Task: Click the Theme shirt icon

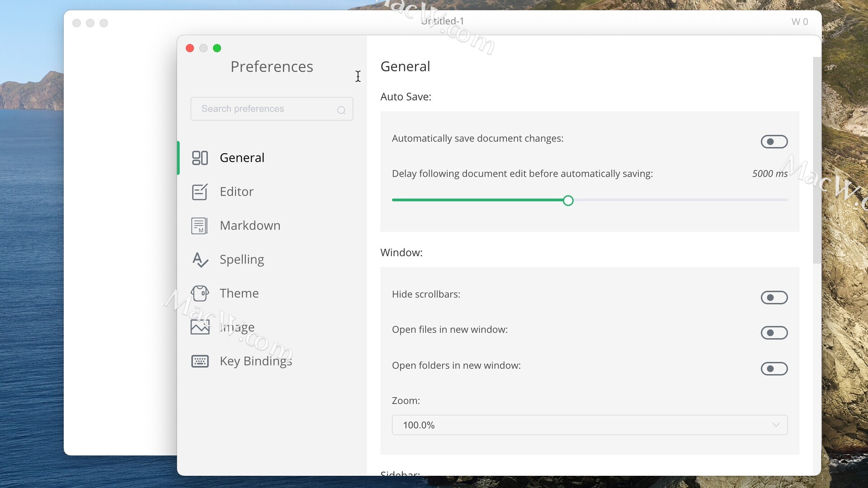Action: [x=199, y=293]
